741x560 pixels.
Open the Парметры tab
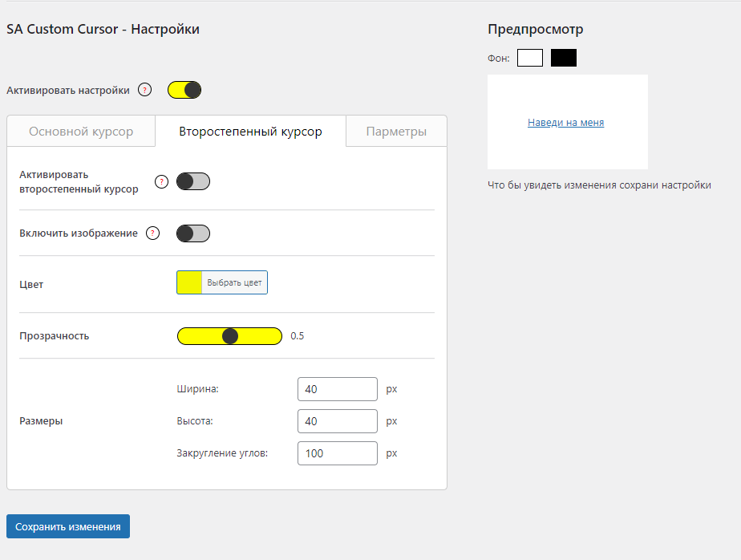click(396, 132)
